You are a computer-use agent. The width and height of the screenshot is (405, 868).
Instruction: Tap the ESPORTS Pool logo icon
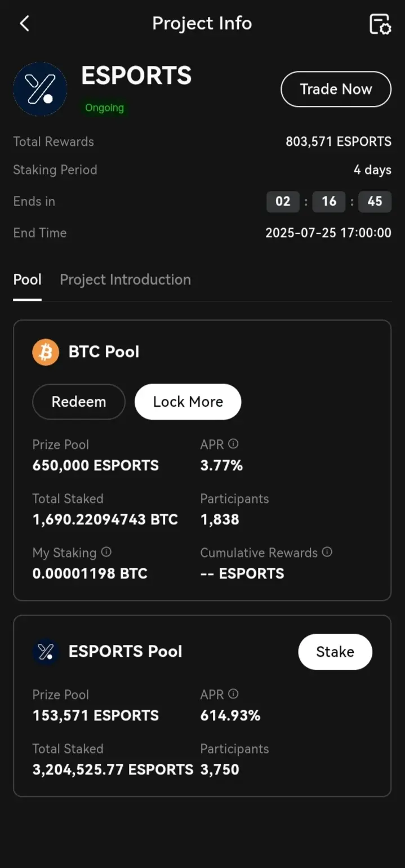pos(46,652)
